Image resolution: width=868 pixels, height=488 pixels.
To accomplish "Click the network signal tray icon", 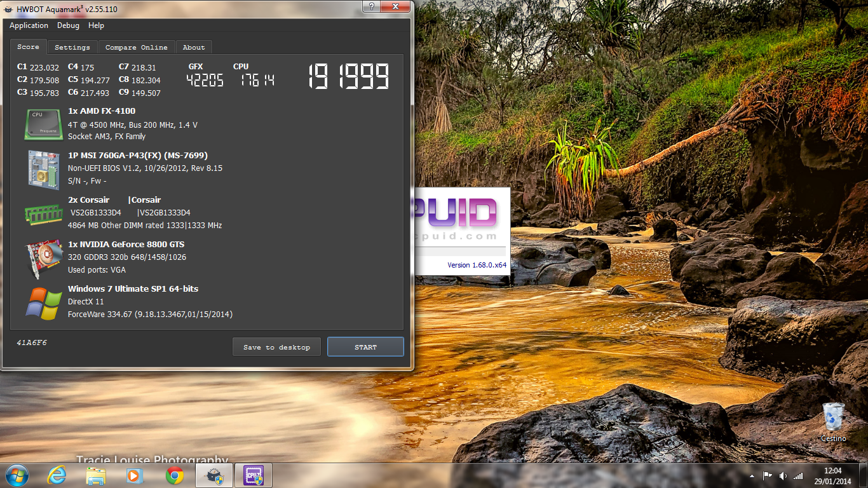I will click(798, 476).
